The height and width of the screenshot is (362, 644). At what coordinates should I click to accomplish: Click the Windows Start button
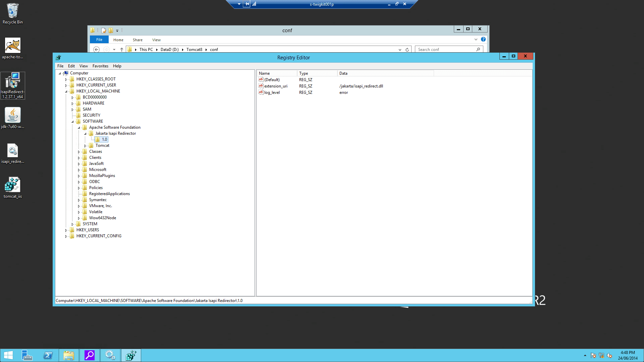8,355
